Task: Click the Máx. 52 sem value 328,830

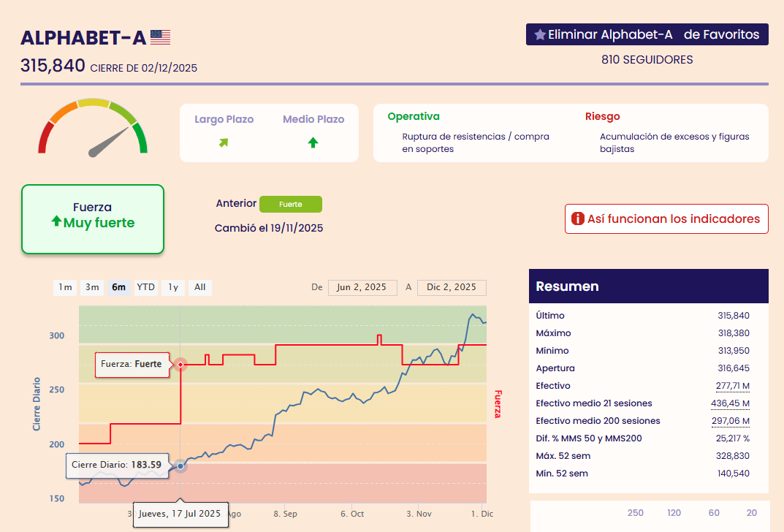Action: click(x=734, y=455)
